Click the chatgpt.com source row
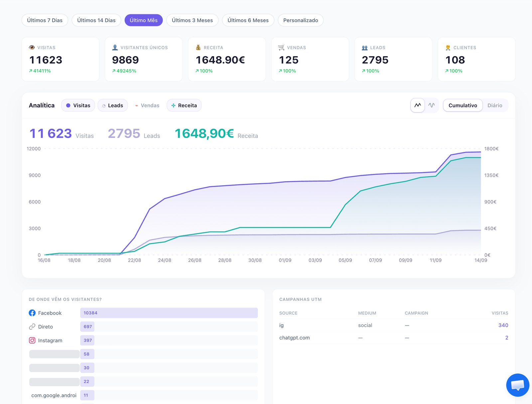This screenshot has height=404, width=532. (394, 337)
